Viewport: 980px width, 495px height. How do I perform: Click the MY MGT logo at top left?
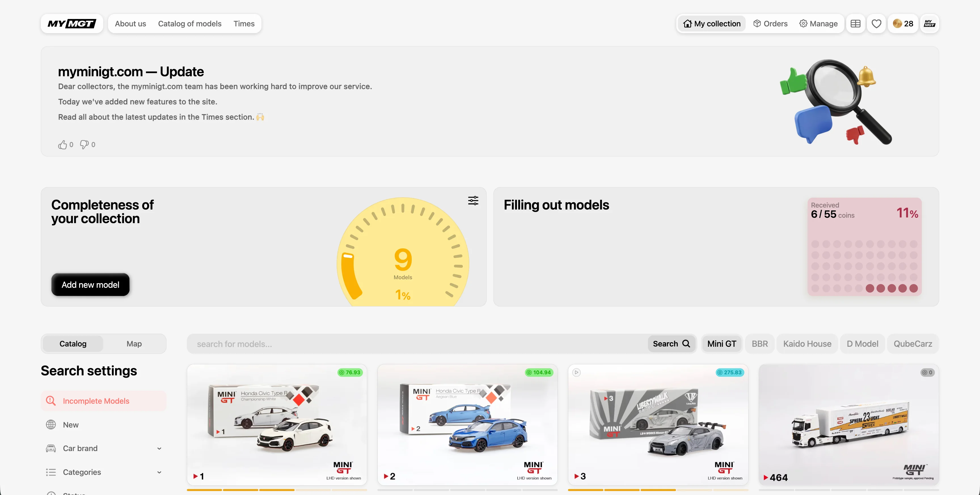click(71, 24)
